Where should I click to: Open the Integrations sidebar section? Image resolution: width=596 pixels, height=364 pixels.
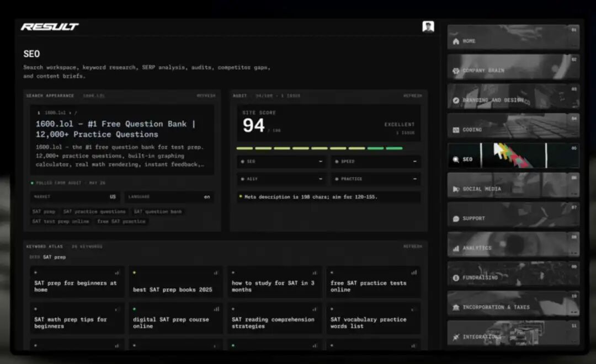tap(513, 333)
